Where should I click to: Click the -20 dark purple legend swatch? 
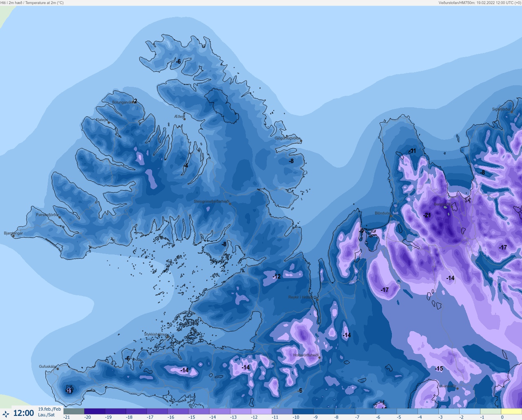coord(95,411)
